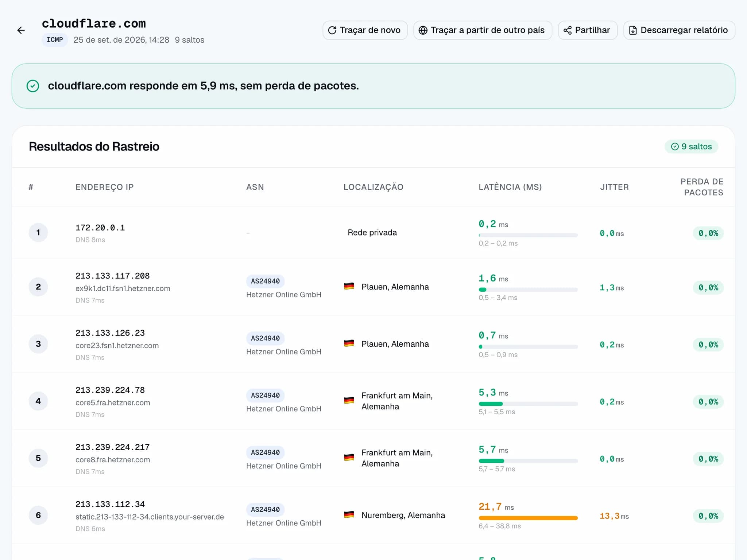Select hop number 6 circle
Viewport: 747px width, 560px height.
click(38, 515)
